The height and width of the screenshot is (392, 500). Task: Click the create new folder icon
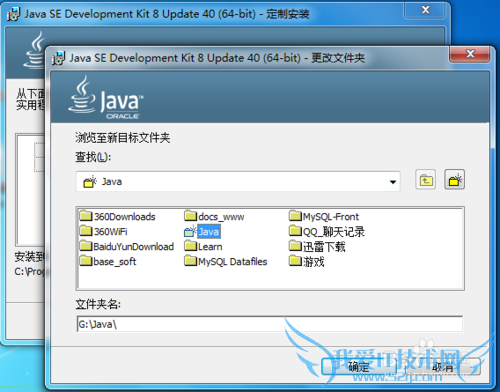click(x=455, y=180)
